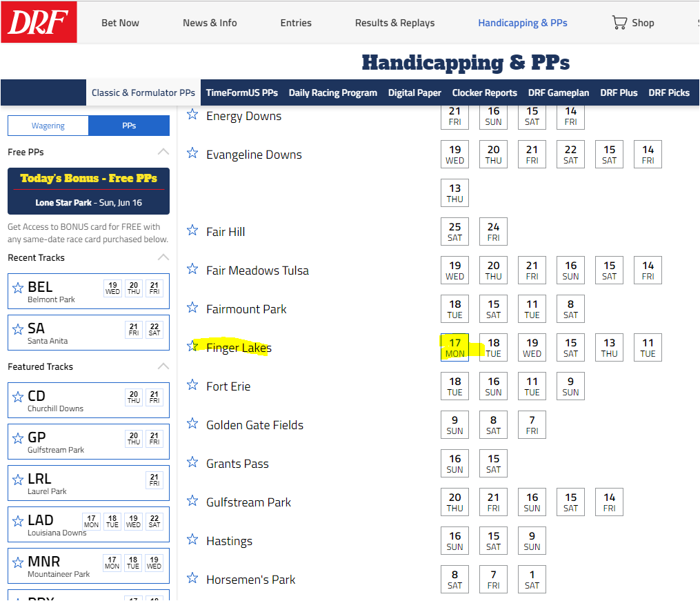Screen dimensions: 700x601
Task: Select DRF Plus tab
Action: coord(619,93)
